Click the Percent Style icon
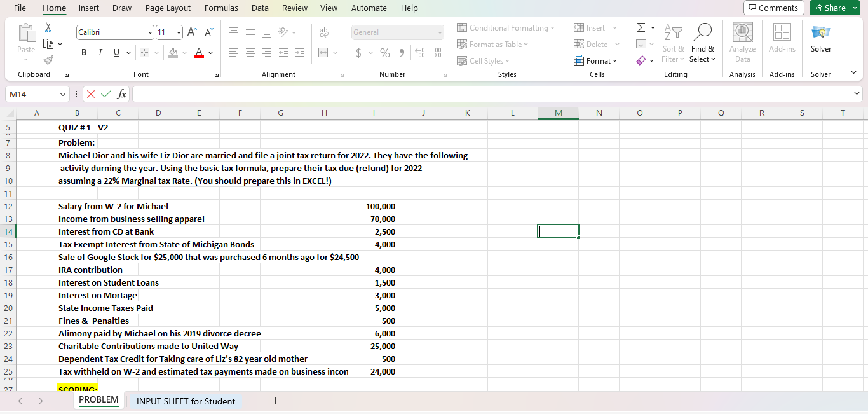 384,53
